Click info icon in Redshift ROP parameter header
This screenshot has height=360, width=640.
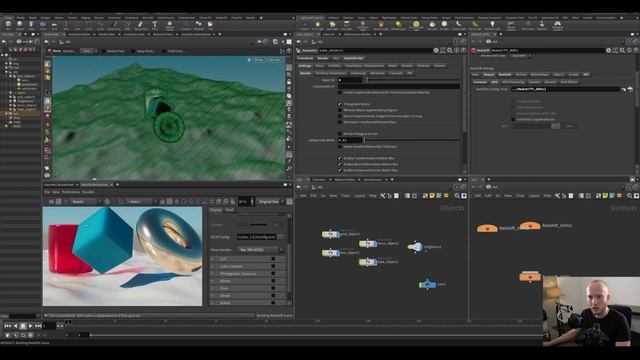(629, 50)
